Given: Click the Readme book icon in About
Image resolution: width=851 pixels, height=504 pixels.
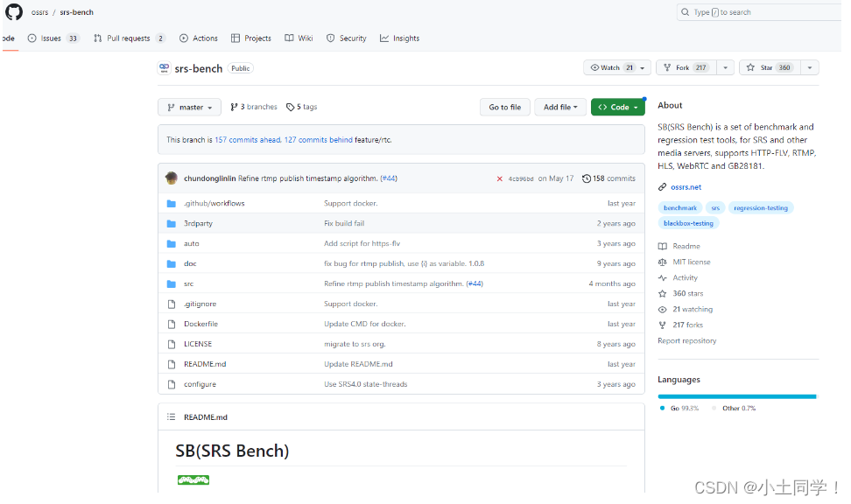Looking at the screenshot, I should tap(662, 246).
